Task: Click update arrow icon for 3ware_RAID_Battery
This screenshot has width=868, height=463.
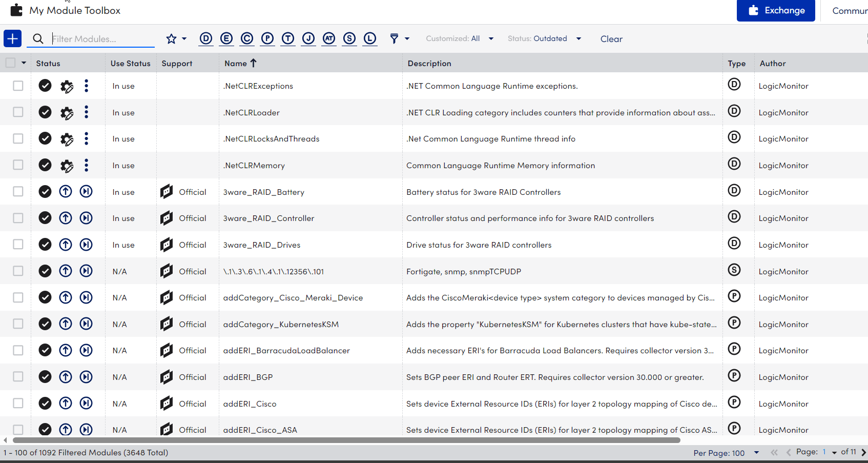Action: [66, 192]
